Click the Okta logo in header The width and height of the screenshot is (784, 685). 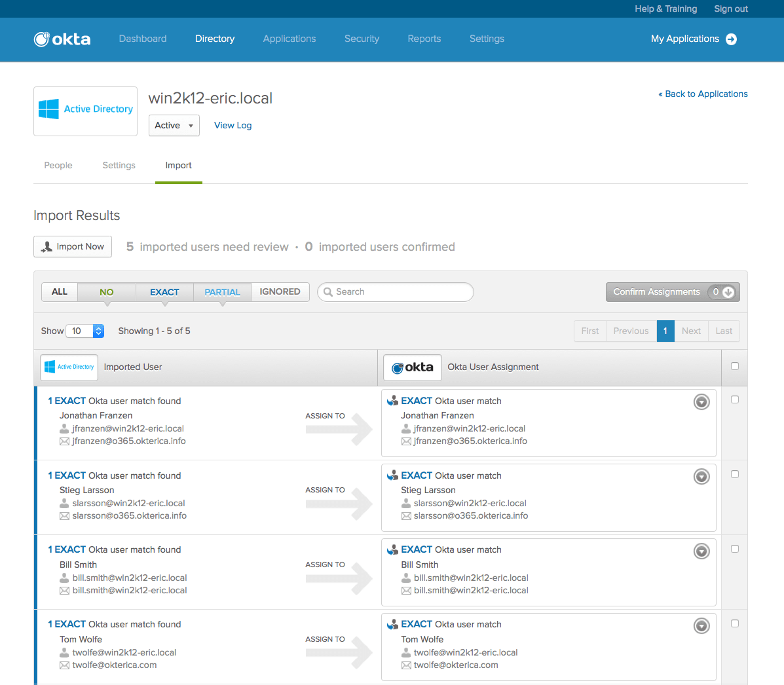[62, 39]
